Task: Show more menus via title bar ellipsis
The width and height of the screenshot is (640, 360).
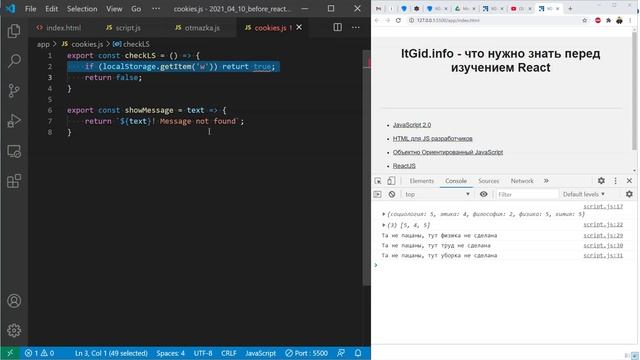Action: click(156, 9)
